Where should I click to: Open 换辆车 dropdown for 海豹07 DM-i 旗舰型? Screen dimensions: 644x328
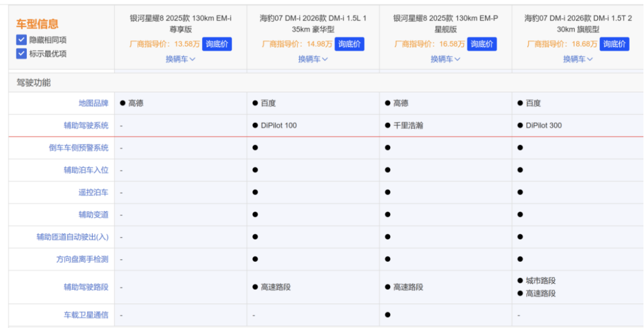(578, 59)
